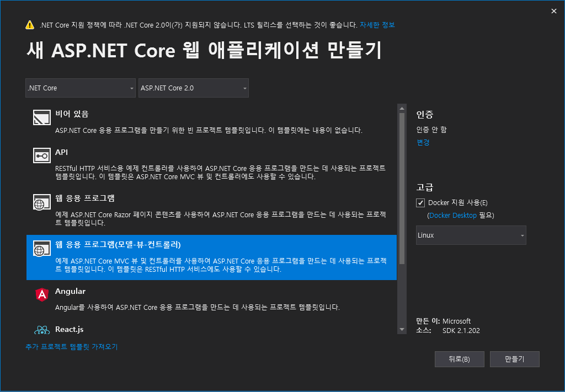The width and height of the screenshot is (565, 392).
Task: Click the SDK 2.1.202 source text
Action: [461, 330]
